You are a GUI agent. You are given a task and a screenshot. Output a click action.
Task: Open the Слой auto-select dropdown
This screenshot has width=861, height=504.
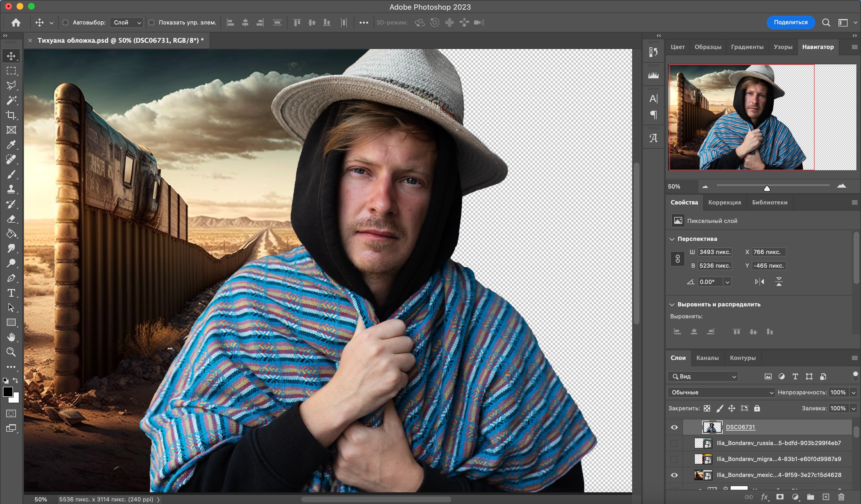click(126, 22)
